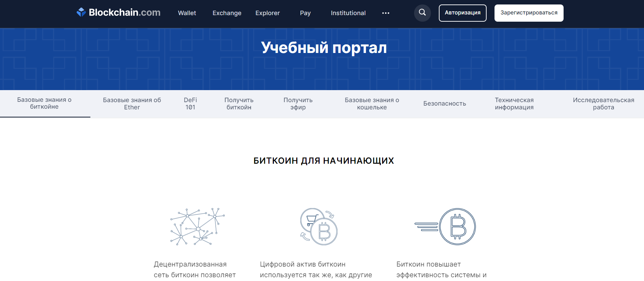This screenshot has width=644, height=281.
Task: Open the Wallet menu item
Action: [x=187, y=13]
